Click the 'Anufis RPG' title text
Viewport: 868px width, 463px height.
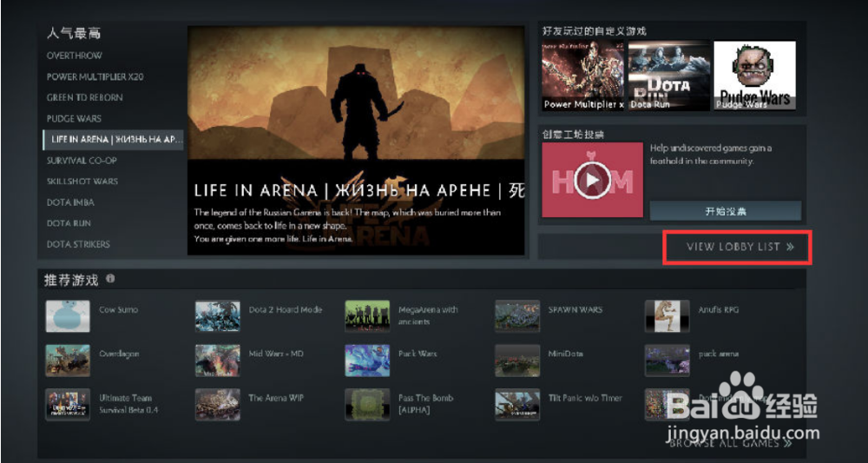pyautogui.click(x=718, y=310)
